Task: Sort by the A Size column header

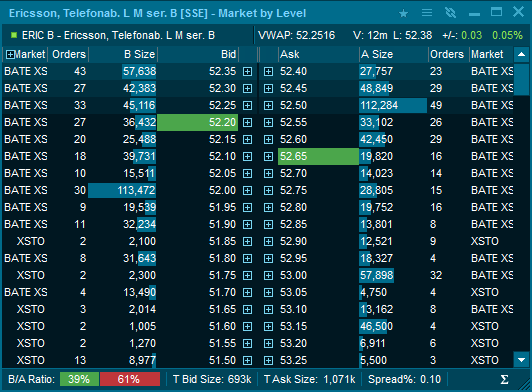Action: [394, 54]
